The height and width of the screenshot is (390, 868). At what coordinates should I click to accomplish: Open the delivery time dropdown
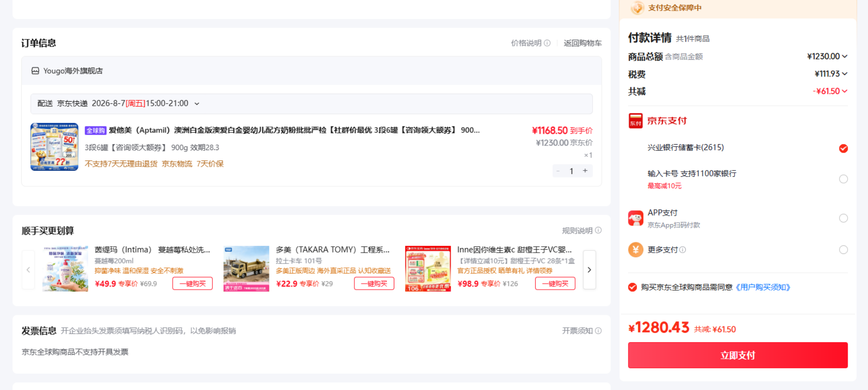coord(197,103)
